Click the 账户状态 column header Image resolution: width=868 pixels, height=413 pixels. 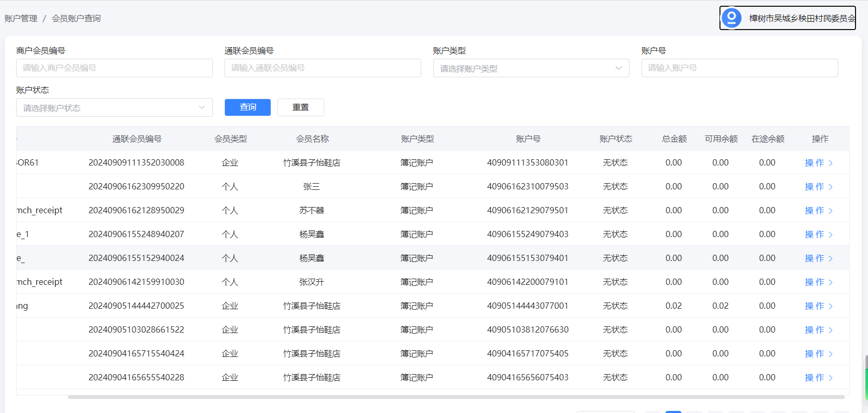pyautogui.click(x=616, y=139)
